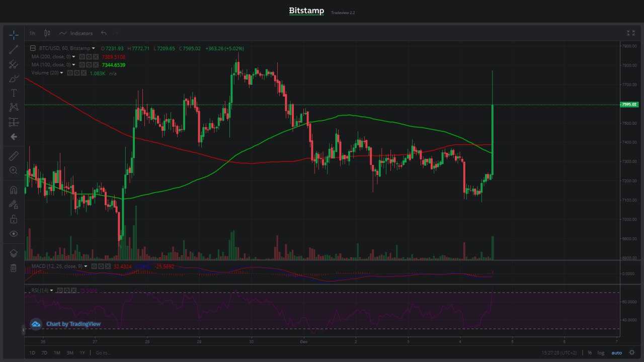This screenshot has width=644, height=362.
Task: Remove the RSI indicator
Action: tap(73, 291)
